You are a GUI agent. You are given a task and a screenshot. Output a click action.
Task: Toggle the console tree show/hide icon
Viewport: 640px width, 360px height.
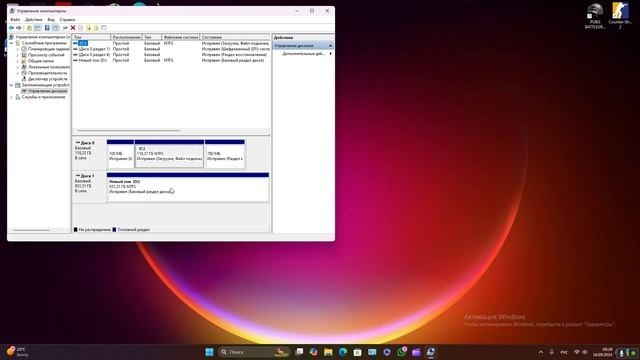[x=38, y=28]
